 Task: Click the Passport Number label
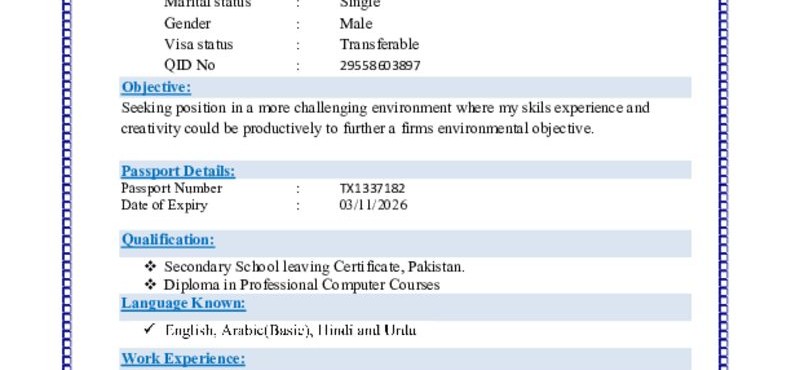pos(172,188)
